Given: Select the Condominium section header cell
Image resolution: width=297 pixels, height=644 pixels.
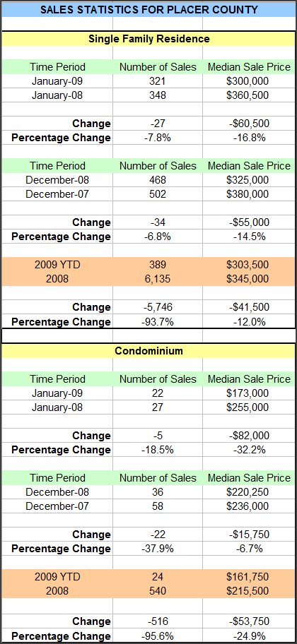Looking at the screenshot, I should [x=148, y=351].
